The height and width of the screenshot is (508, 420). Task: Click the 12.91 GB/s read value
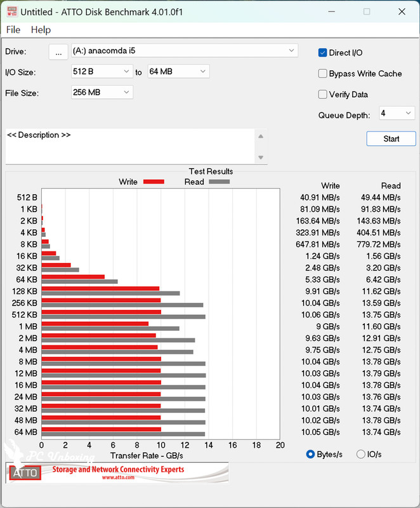coord(381,338)
